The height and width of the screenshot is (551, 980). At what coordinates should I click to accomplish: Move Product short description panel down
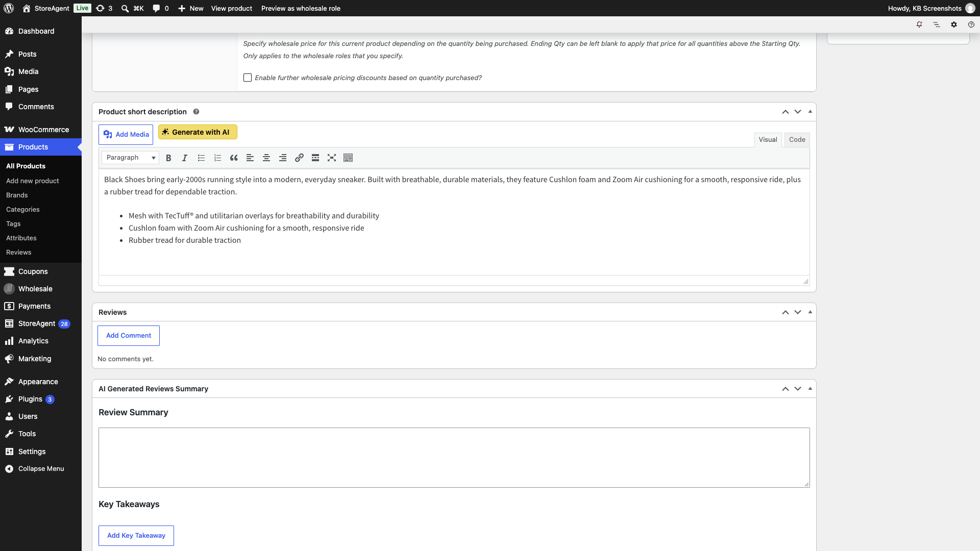[x=798, y=112]
